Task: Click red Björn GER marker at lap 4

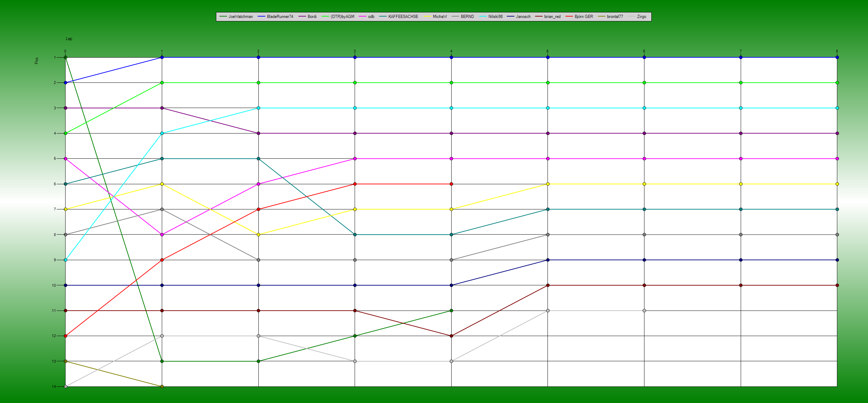Action: (451, 184)
